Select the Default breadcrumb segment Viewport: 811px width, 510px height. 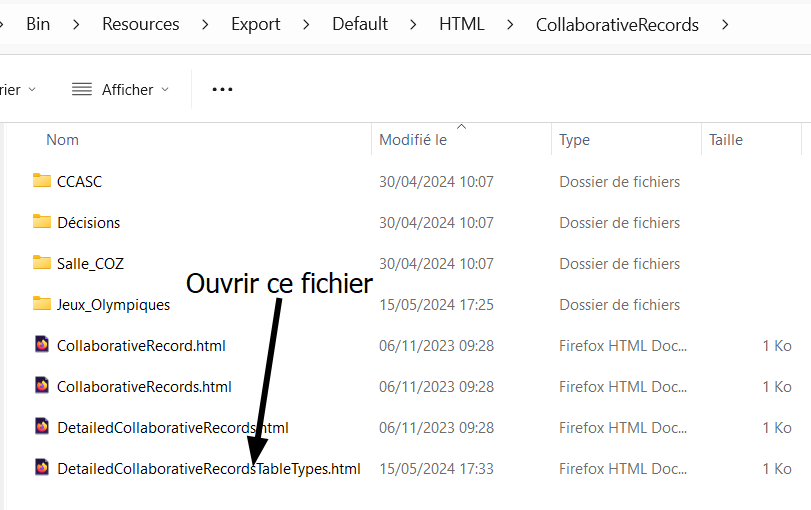tap(360, 24)
